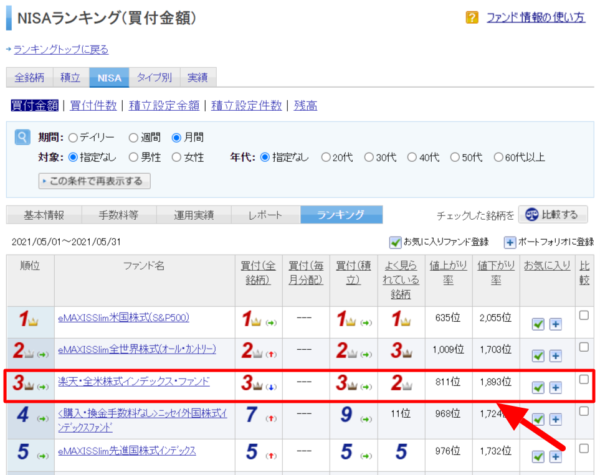Sort by 買付(毎月分配) column header
The image size is (600, 475).
click(306, 273)
